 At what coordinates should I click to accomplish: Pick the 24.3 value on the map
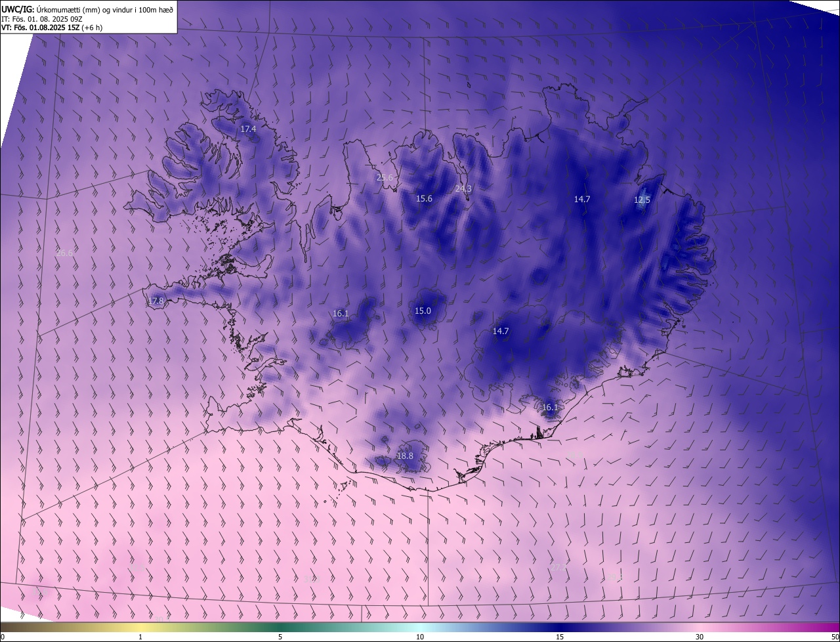[x=463, y=188]
